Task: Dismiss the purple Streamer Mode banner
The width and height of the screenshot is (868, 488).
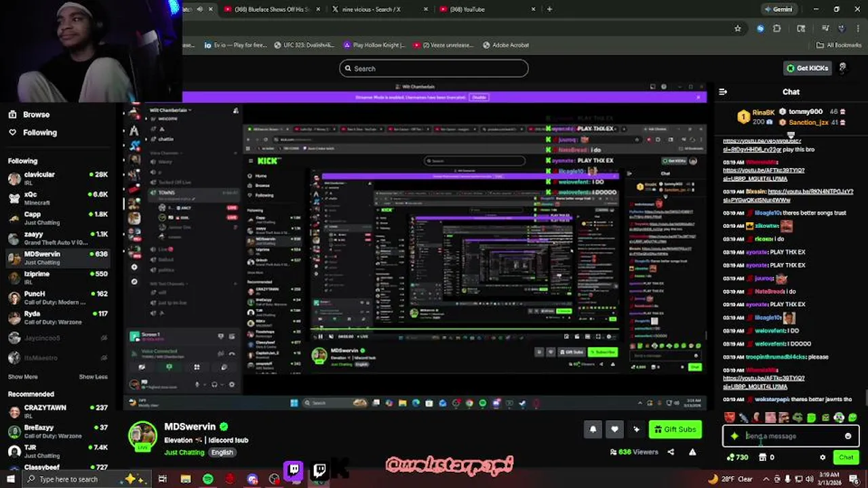Action: 698,97
